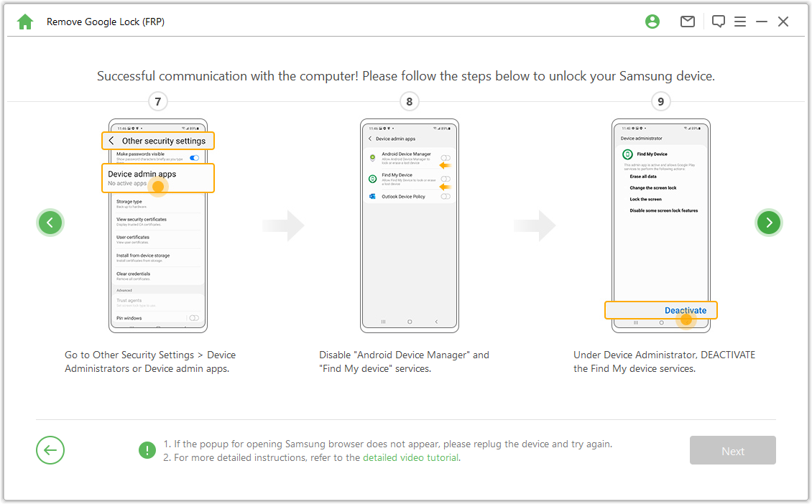The width and height of the screenshot is (812, 504).
Task: Click the 'Successful communication with the computer' heading
Action: tap(406, 76)
